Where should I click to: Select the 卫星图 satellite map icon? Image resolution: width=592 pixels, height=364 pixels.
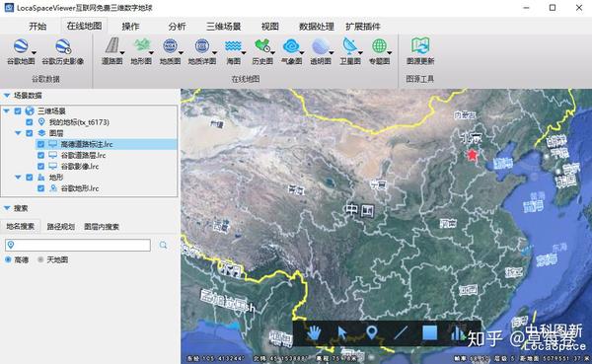point(349,46)
